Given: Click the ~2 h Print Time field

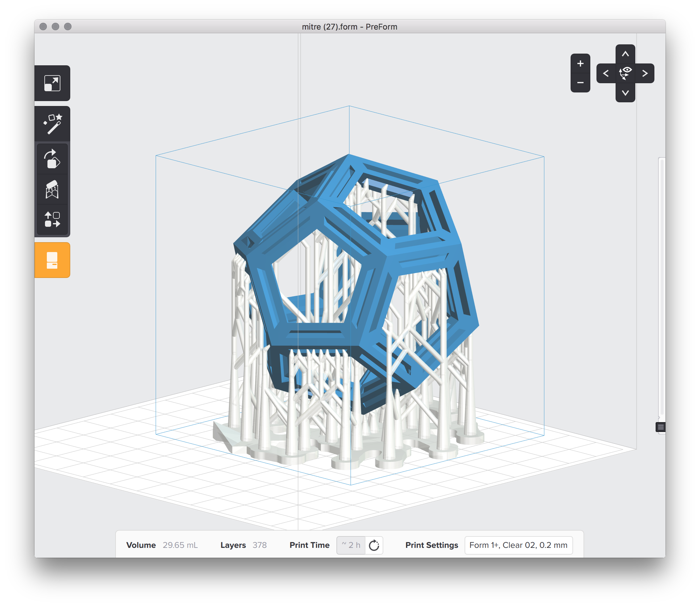Looking at the screenshot, I should point(351,545).
